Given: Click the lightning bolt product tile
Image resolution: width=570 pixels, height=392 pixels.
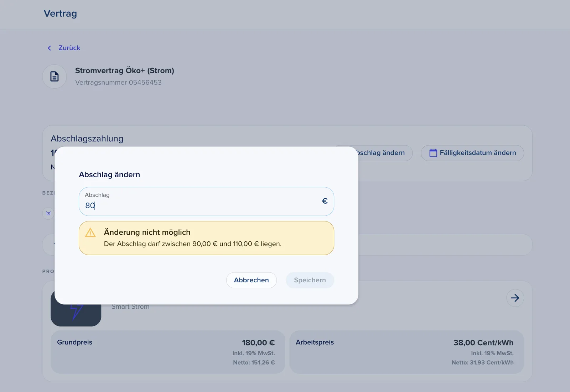Looking at the screenshot, I should (76, 315).
